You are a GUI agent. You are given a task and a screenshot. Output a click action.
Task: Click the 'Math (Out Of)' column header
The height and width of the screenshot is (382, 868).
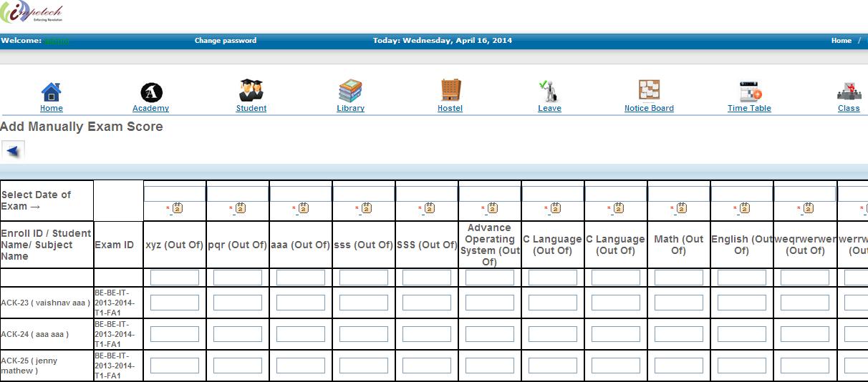[679, 245]
